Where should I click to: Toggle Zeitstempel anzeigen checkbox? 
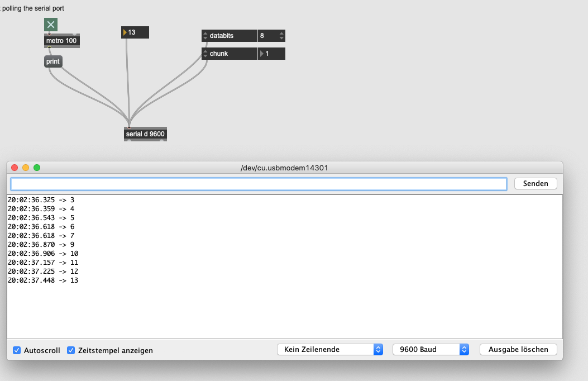tap(71, 350)
